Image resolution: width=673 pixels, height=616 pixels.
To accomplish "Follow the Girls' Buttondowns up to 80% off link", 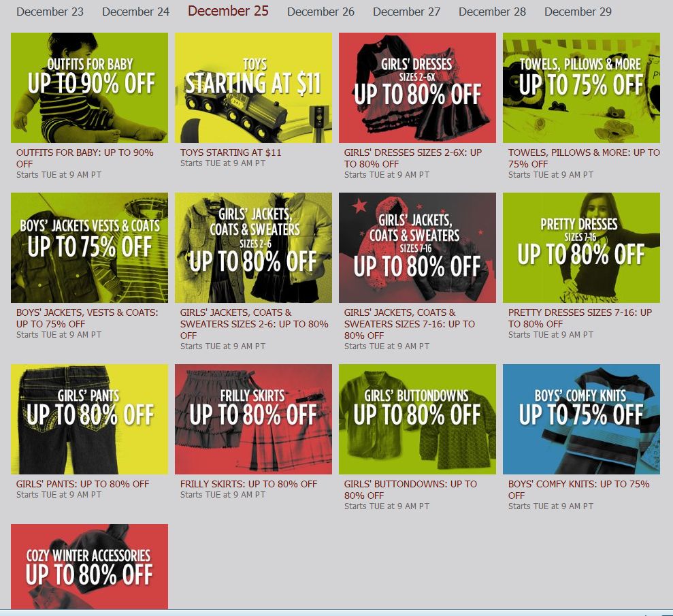I will (410, 490).
